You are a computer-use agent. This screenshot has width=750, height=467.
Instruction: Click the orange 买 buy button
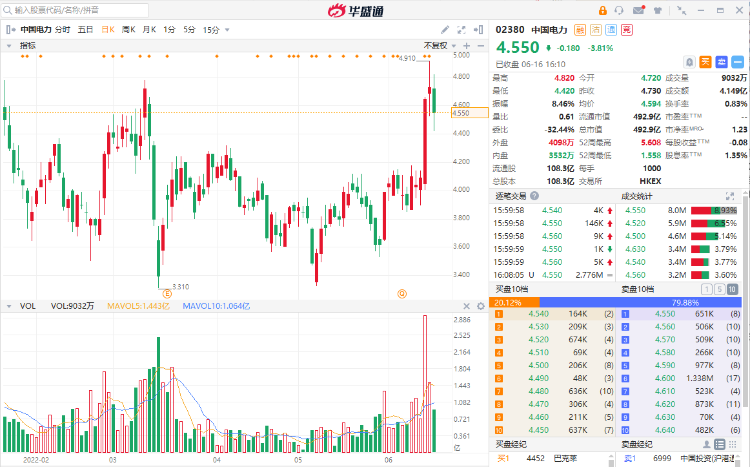pos(706,62)
